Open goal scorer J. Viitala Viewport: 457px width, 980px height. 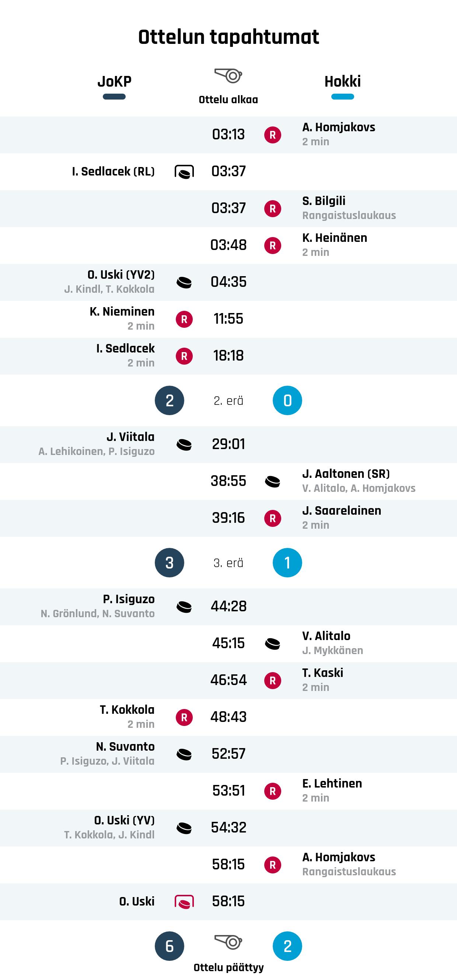(x=130, y=437)
